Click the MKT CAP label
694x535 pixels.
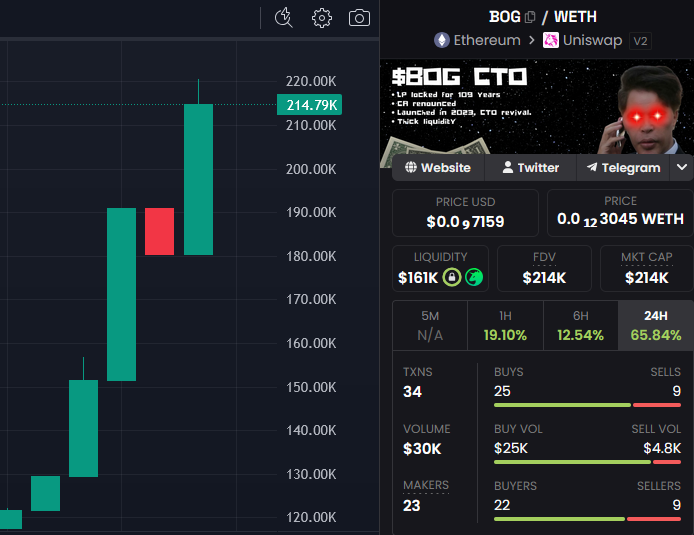point(647,257)
